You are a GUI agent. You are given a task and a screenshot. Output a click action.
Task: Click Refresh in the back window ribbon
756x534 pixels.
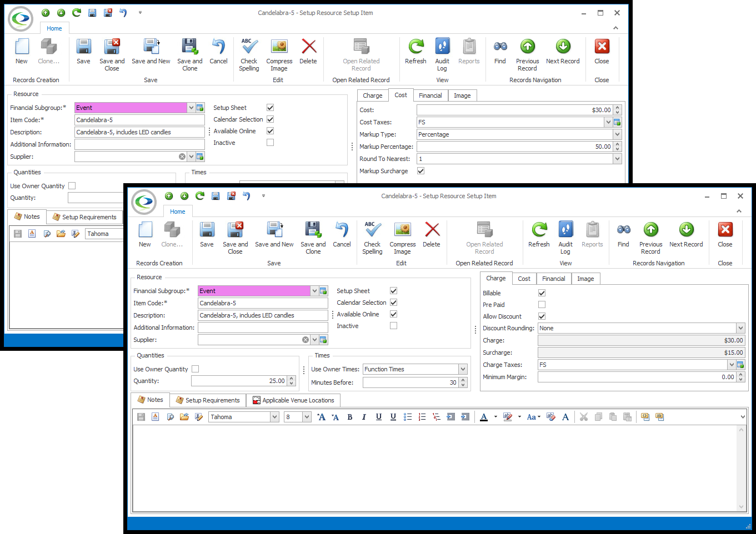point(416,51)
